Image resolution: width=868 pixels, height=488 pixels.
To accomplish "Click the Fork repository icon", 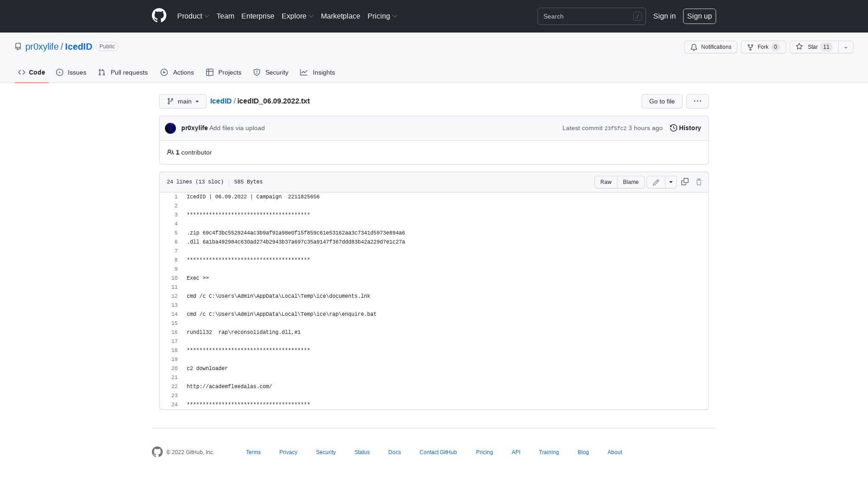I will pyautogui.click(x=750, y=47).
